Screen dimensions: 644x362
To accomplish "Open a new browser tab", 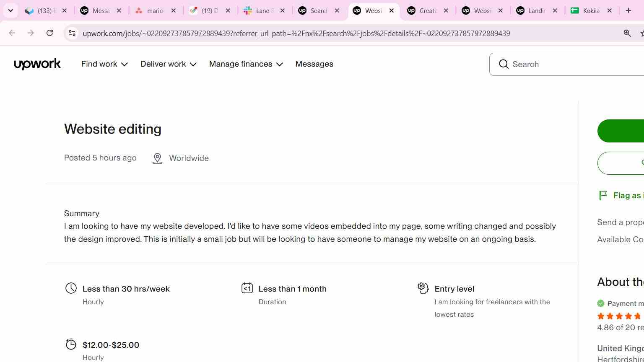I will 628,10.
